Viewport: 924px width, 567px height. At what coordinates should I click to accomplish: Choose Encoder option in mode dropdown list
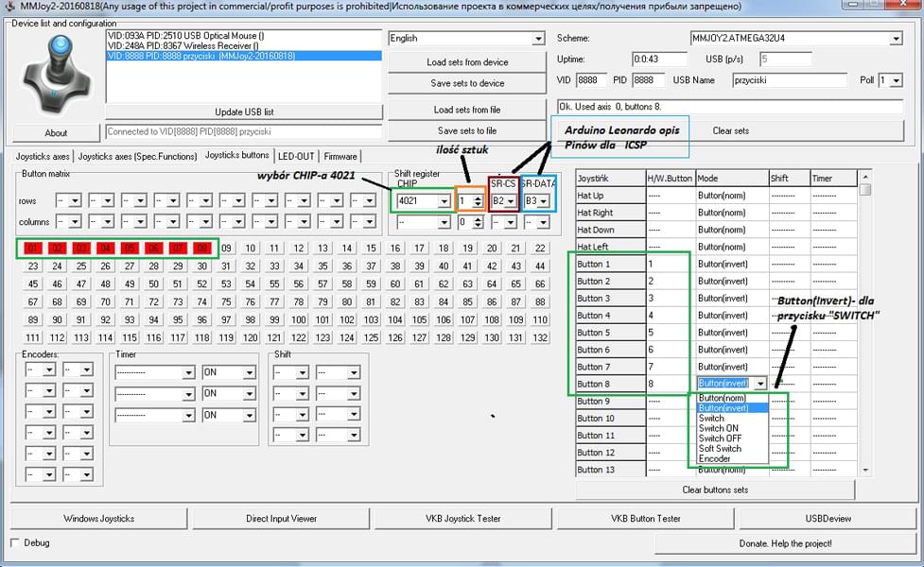[x=714, y=459]
